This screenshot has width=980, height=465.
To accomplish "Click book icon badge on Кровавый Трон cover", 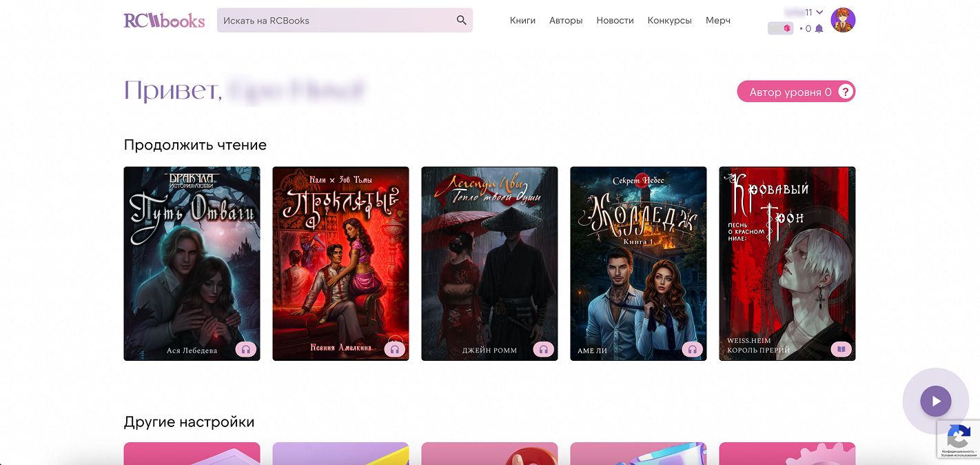I will tap(841, 350).
